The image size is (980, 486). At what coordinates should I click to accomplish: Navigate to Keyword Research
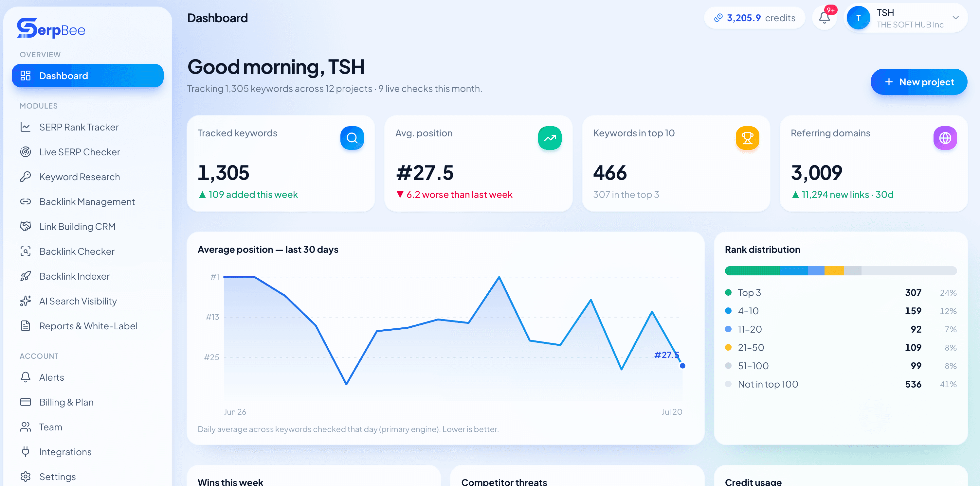point(87,177)
